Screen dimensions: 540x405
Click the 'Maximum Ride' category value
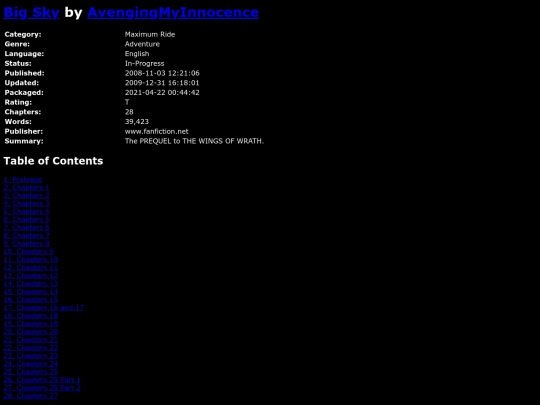(x=150, y=34)
